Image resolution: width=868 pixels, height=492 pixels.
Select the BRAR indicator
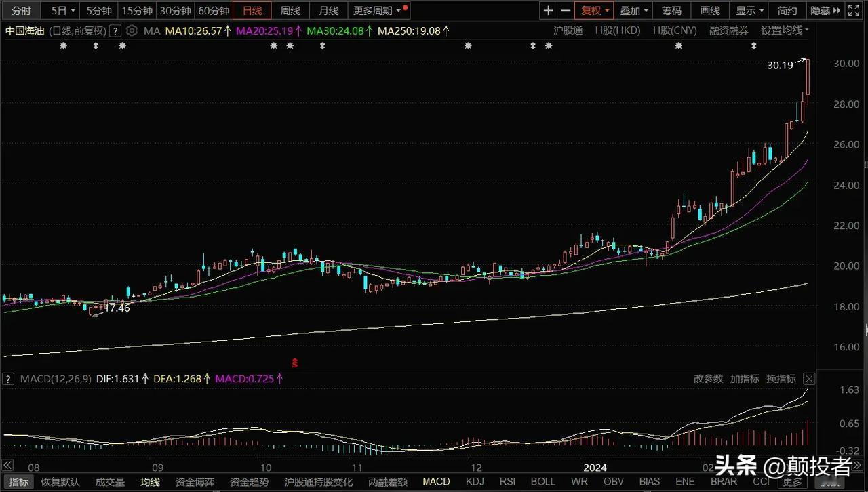point(723,483)
